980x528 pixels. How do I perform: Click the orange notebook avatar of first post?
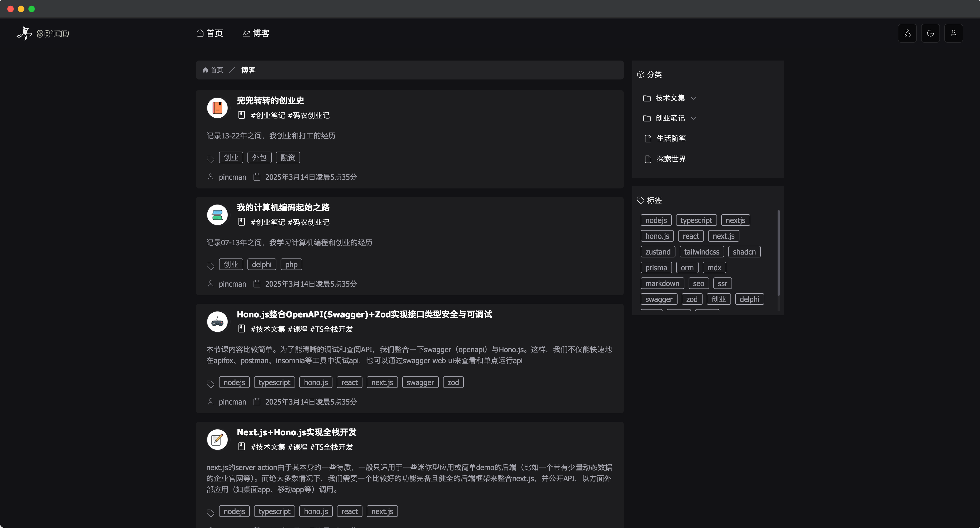(217, 108)
